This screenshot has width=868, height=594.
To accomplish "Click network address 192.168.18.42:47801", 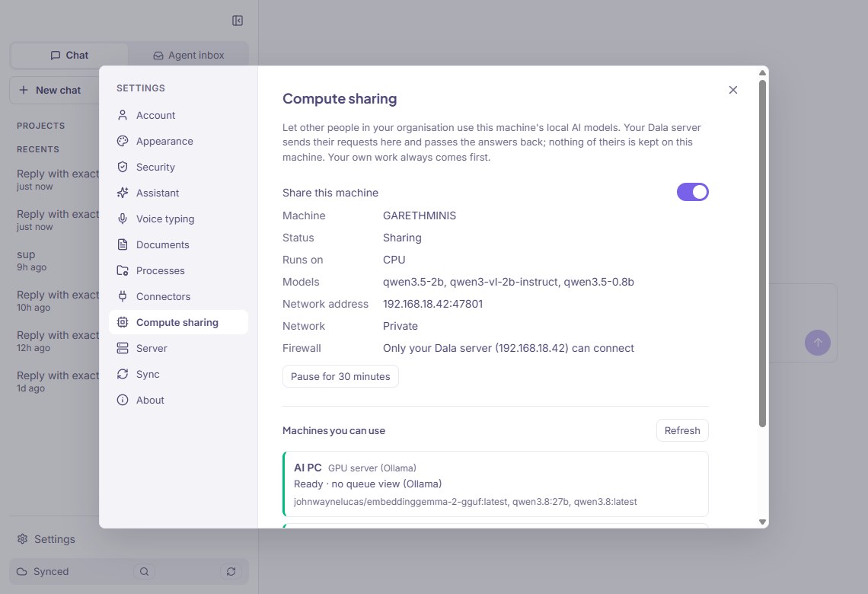I will (x=433, y=304).
